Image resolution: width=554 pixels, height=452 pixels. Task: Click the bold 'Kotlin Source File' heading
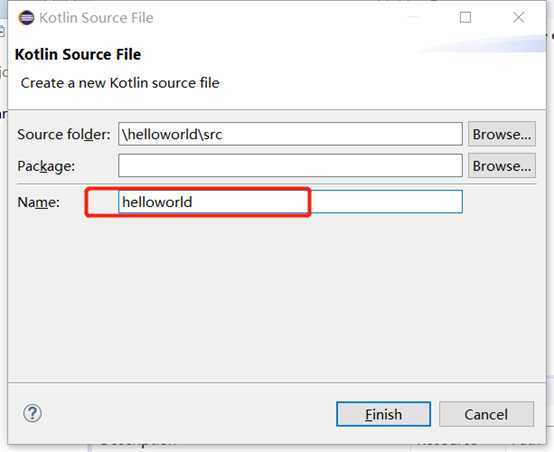click(x=78, y=54)
